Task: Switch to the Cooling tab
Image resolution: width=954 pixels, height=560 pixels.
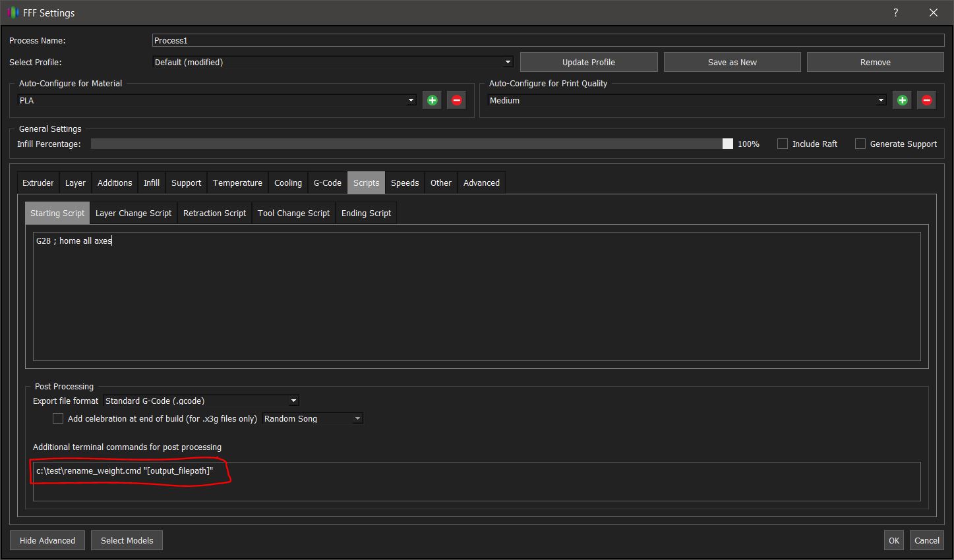Action: pos(288,182)
